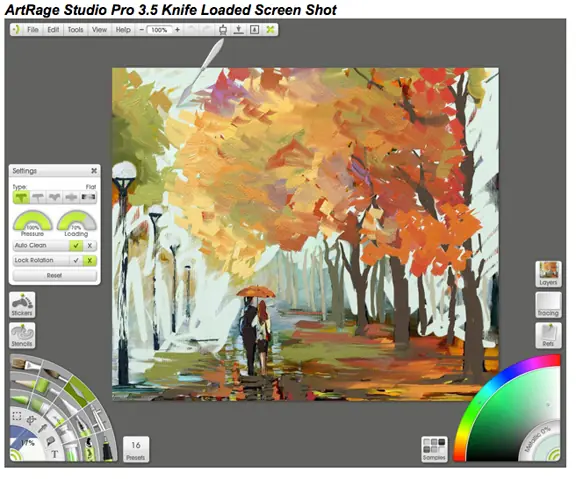576x479 pixels.
Task: Click the faded redo arrow
Action: click(x=207, y=30)
